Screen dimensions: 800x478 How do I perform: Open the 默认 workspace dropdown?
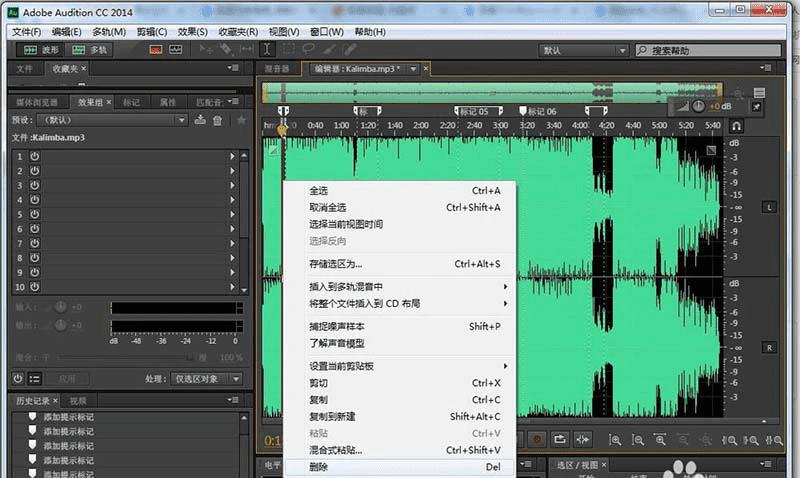pyautogui.click(x=578, y=49)
